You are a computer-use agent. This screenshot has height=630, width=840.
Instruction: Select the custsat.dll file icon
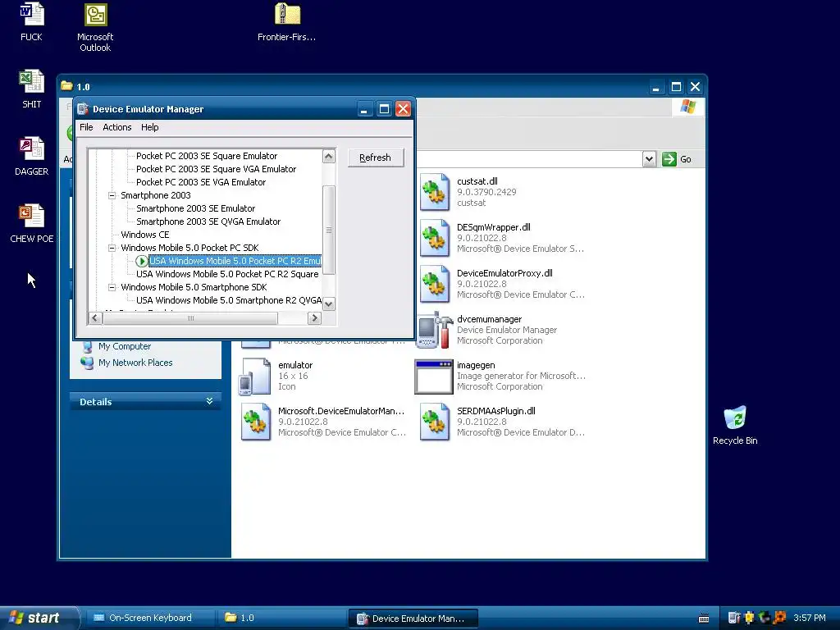click(435, 192)
